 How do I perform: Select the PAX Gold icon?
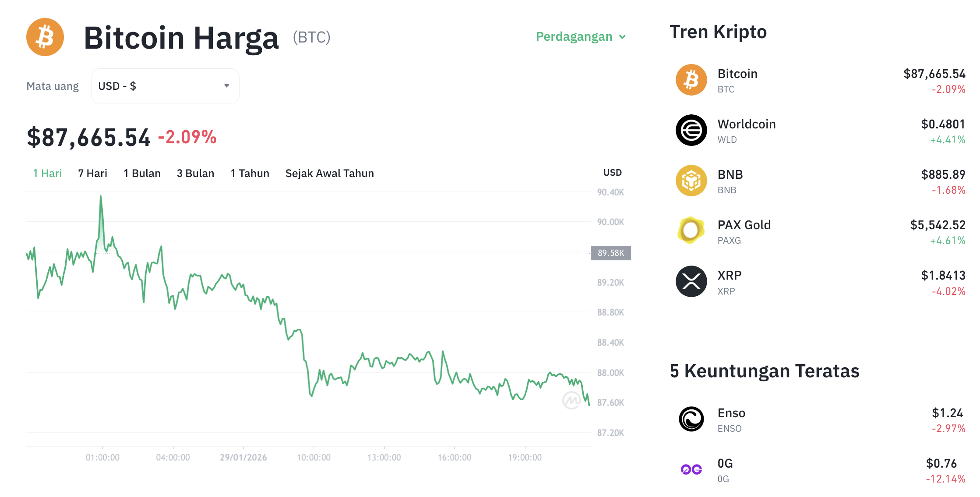tap(691, 231)
